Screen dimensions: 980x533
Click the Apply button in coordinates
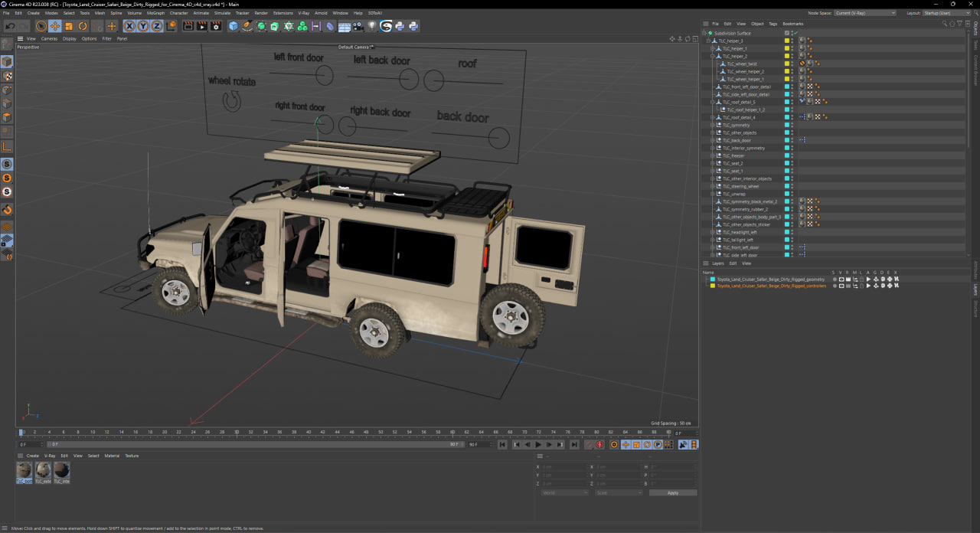click(x=673, y=492)
